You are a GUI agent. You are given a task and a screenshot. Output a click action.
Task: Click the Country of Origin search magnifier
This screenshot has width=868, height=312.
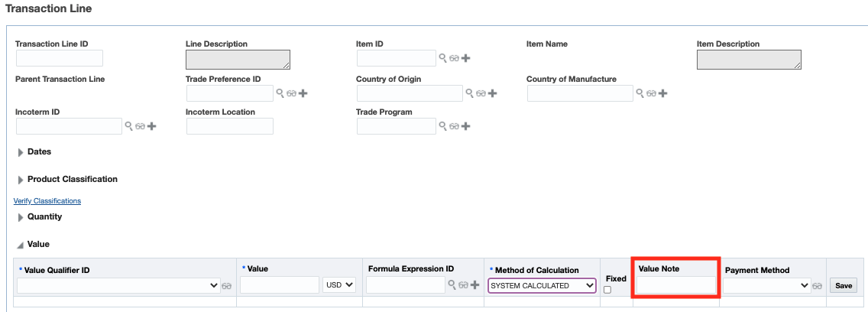click(x=470, y=93)
